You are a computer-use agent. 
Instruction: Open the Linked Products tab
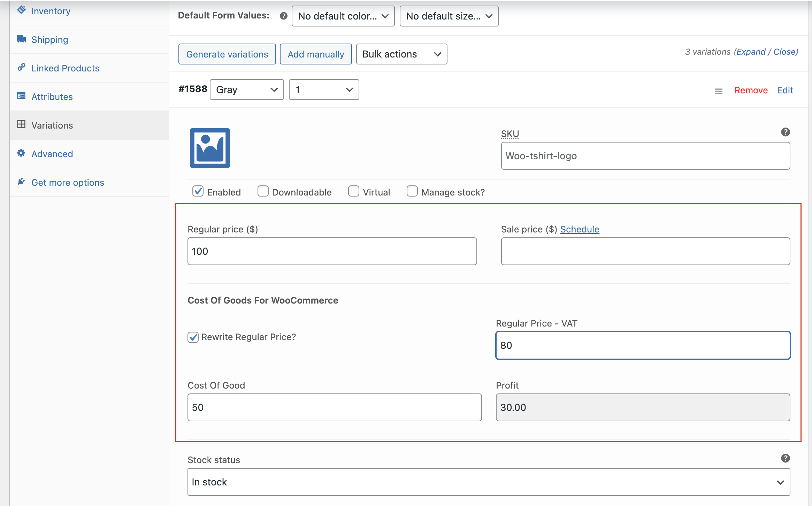(89, 68)
